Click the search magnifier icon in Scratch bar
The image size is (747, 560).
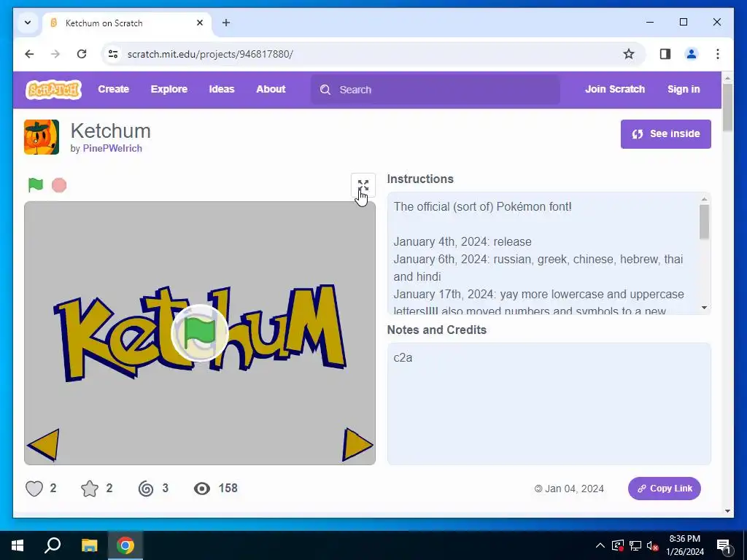(x=325, y=90)
